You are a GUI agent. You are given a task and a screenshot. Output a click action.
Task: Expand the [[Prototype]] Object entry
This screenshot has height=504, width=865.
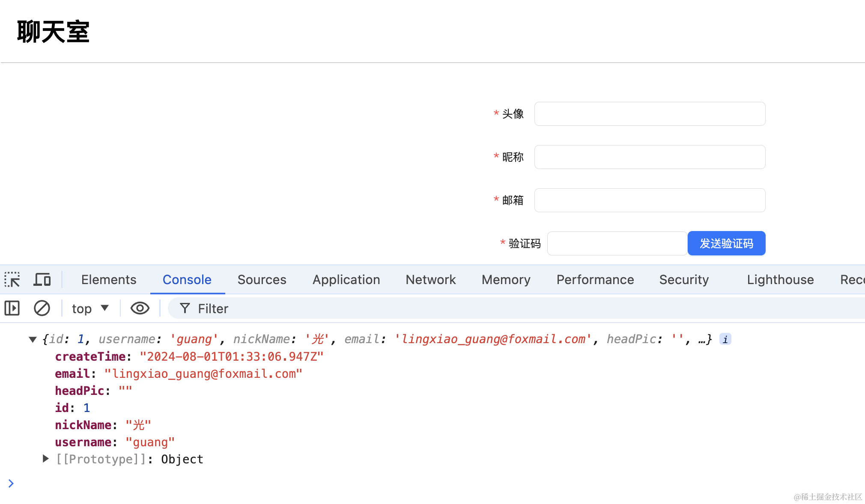pos(46,459)
